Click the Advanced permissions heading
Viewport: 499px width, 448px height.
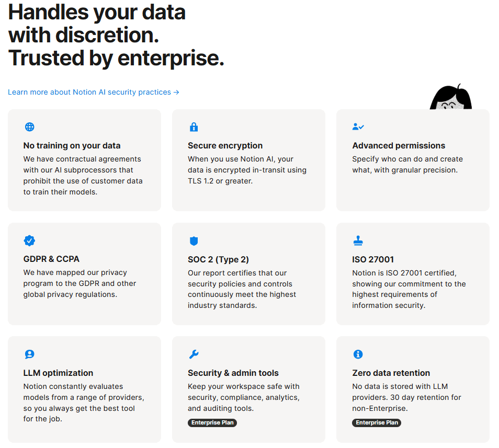coord(399,145)
